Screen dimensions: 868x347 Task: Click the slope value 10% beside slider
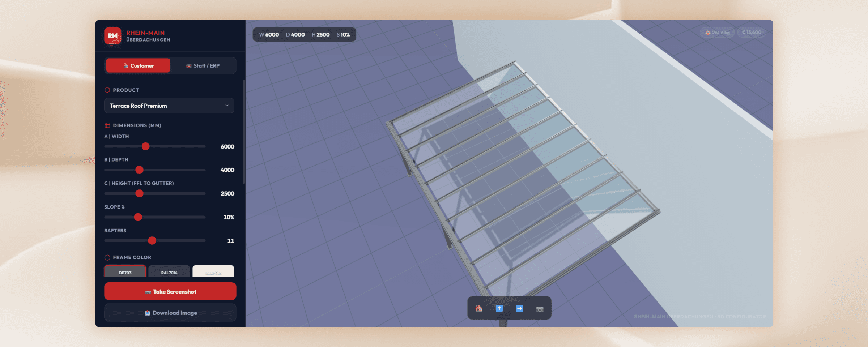(229, 217)
